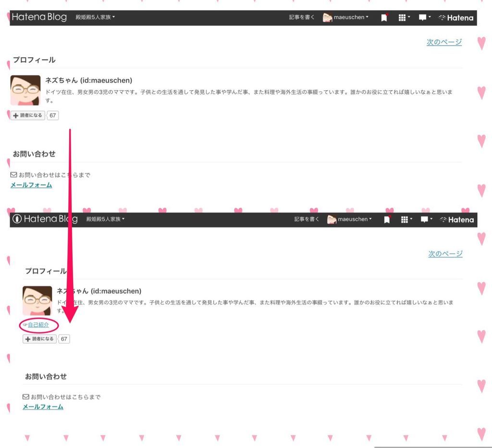Open the speech bubble notifications in lower header
The width and height of the screenshot is (492, 448).
pyautogui.click(x=427, y=219)
